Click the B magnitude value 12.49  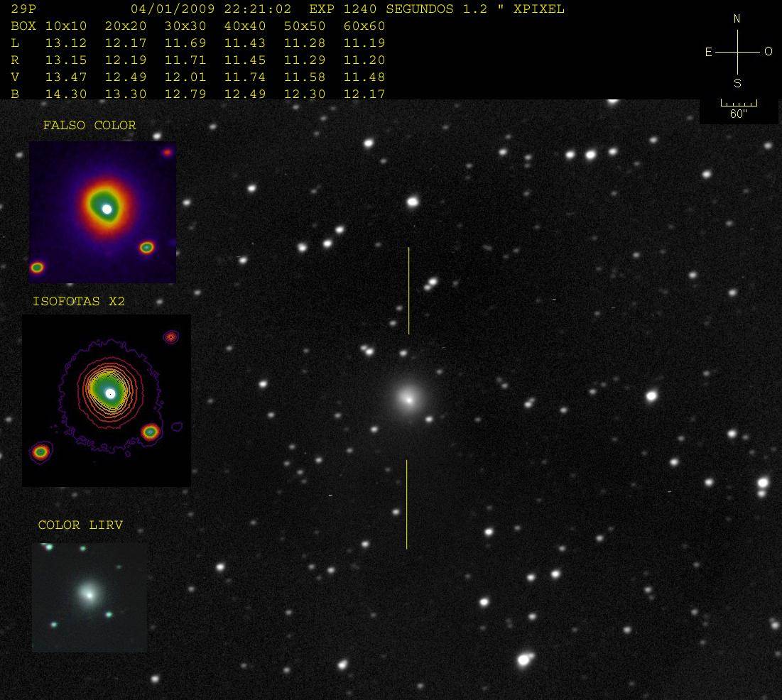click(245, 94)
